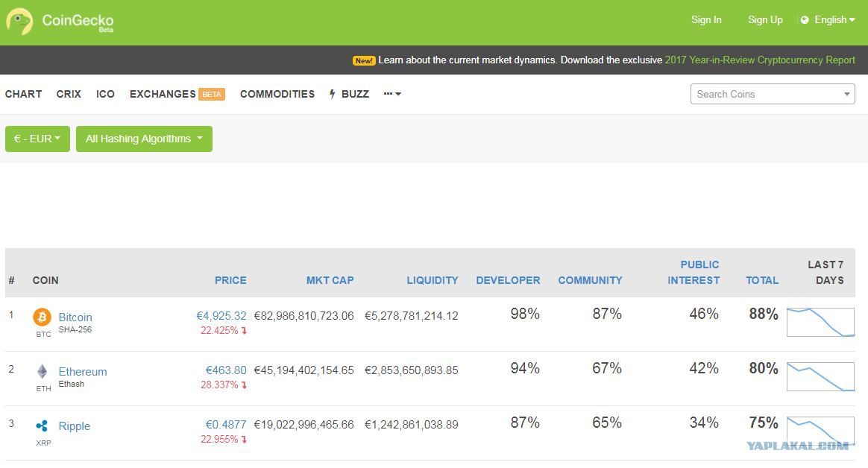Click Bitcoin liquidity €5,278,781,214.12

412,316
